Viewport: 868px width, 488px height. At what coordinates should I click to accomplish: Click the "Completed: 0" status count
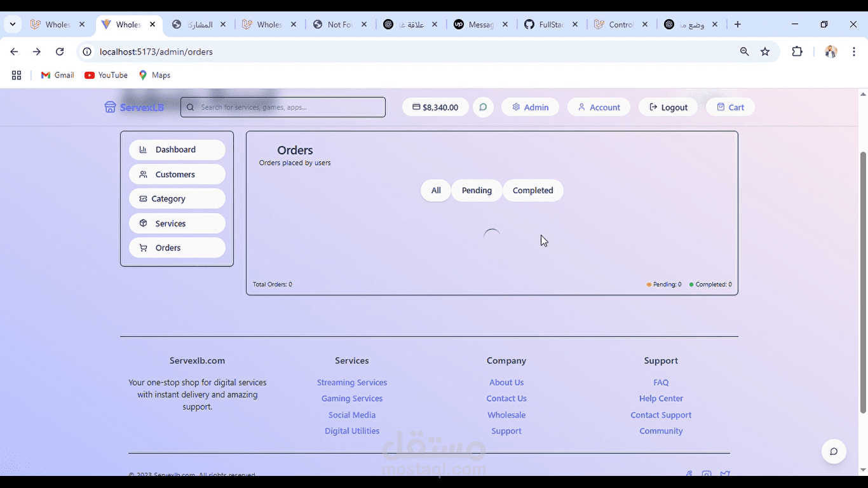pyautogui.click(x=710, y=285)
